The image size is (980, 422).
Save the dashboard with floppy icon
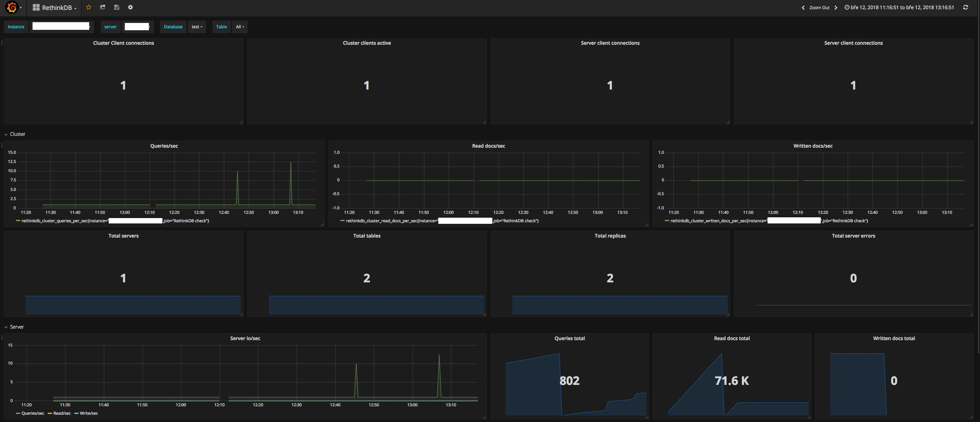[x=117, y=7]
